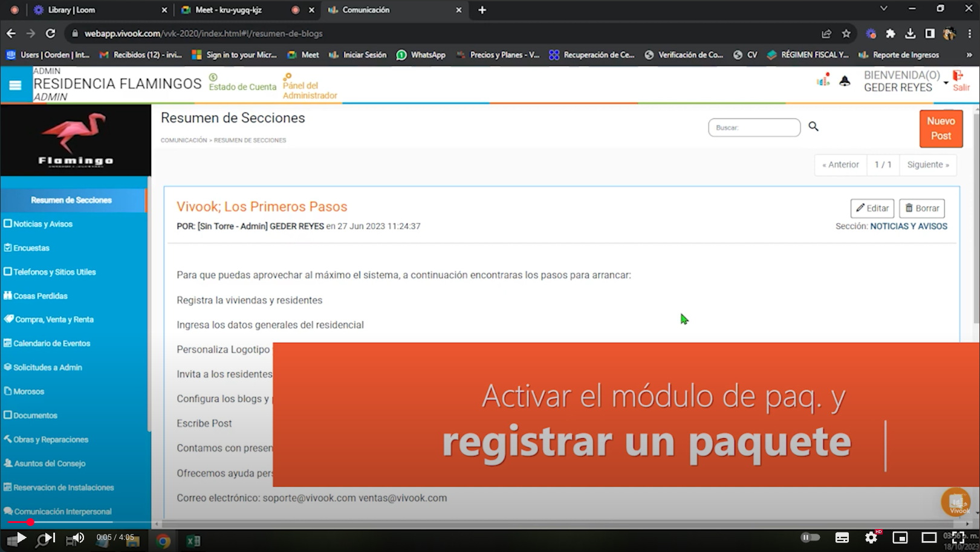Switch to Meet kru-yugq-kjz tab
The height and width of the screenshot is (552, 980).
[x=247, y=10]
